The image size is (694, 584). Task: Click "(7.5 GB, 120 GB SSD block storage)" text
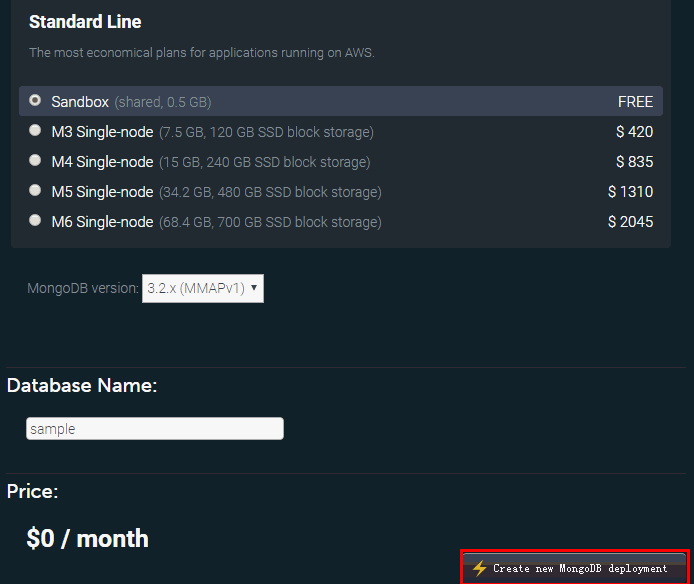(266, 132)
